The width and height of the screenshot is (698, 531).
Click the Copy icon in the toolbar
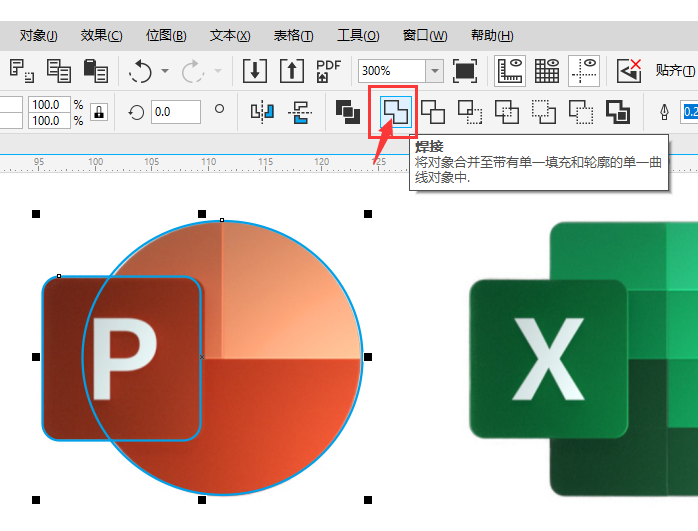tap(59, 71)
